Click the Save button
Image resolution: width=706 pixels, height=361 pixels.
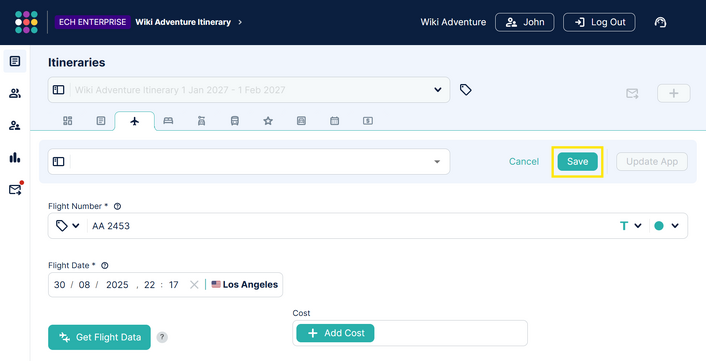pos(577,162)
